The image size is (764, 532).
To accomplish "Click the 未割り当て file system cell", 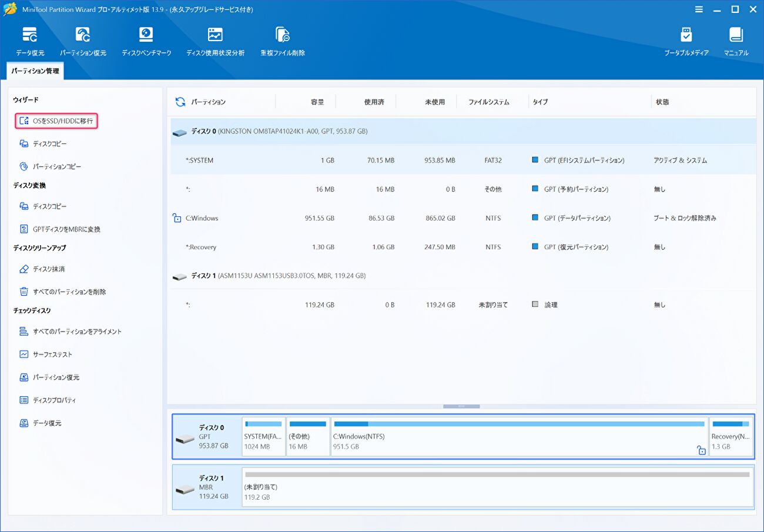I will (x=493, y=305).
